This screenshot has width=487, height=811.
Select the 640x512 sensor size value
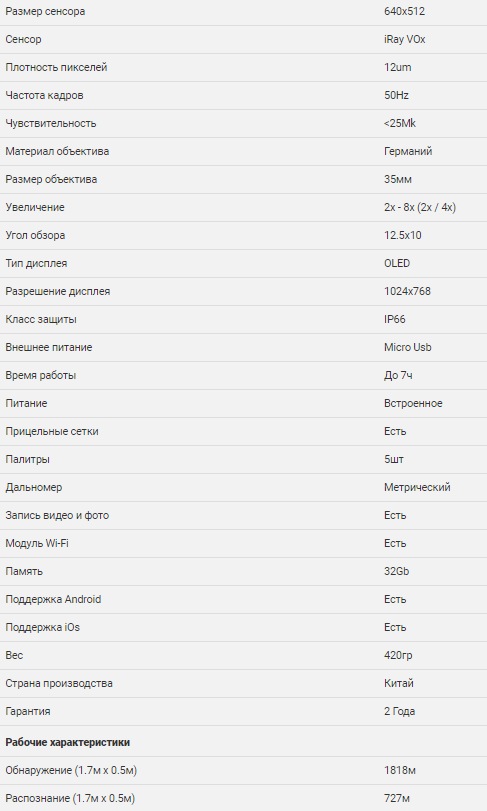(404, 11)
